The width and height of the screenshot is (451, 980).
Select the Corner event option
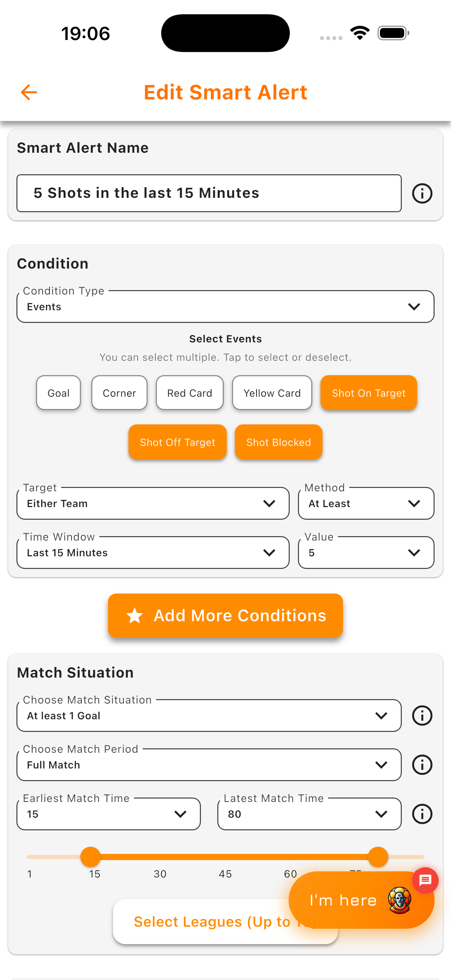pyautogui.click(x=119, y=393)
